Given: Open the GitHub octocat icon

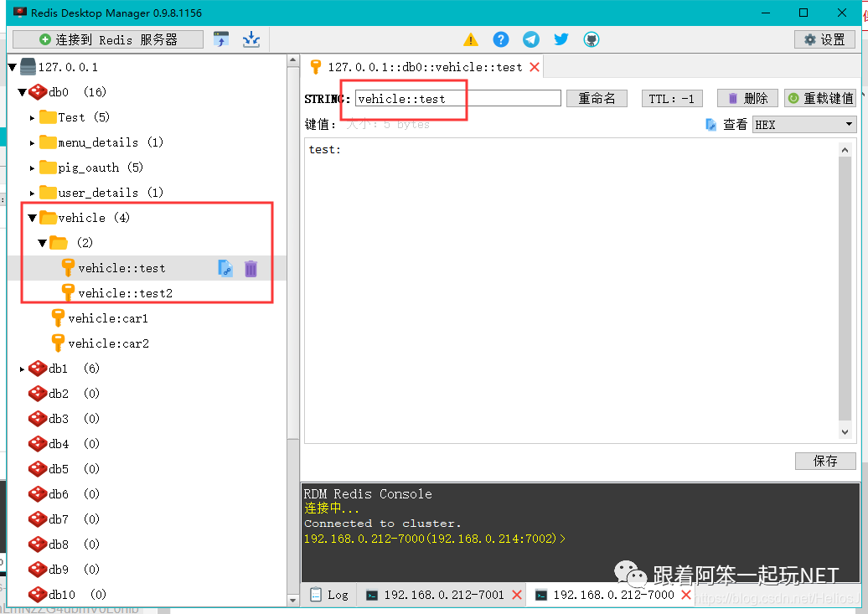Looking at the screenshot, I should pos(592,39).
